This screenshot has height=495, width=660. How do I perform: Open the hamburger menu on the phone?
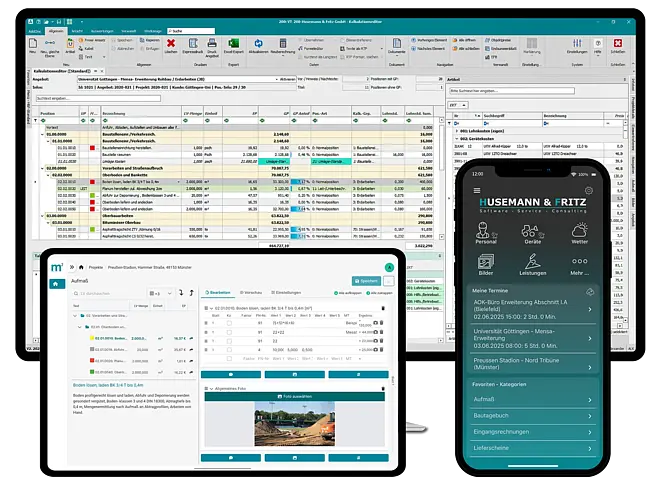[477, 190]
